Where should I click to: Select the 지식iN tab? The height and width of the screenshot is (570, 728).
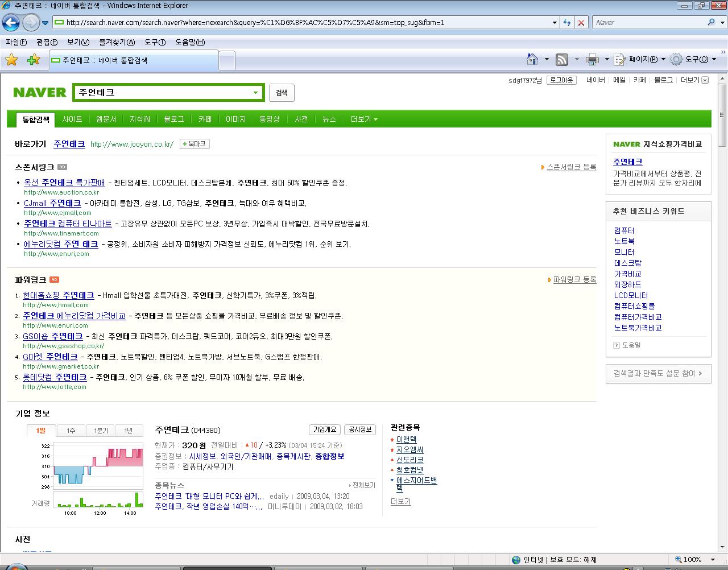click(x=139, y=119)
